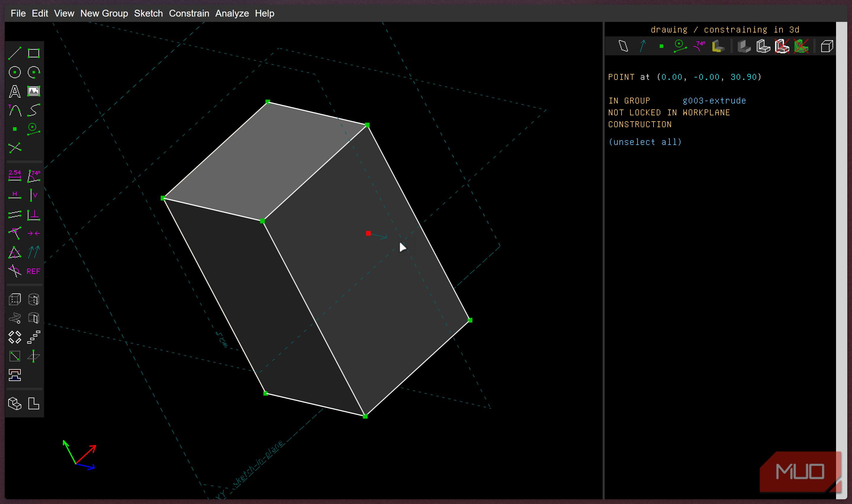Select the line segment sketch tool
The image size is (852, 504).
[x=14, y=53]
